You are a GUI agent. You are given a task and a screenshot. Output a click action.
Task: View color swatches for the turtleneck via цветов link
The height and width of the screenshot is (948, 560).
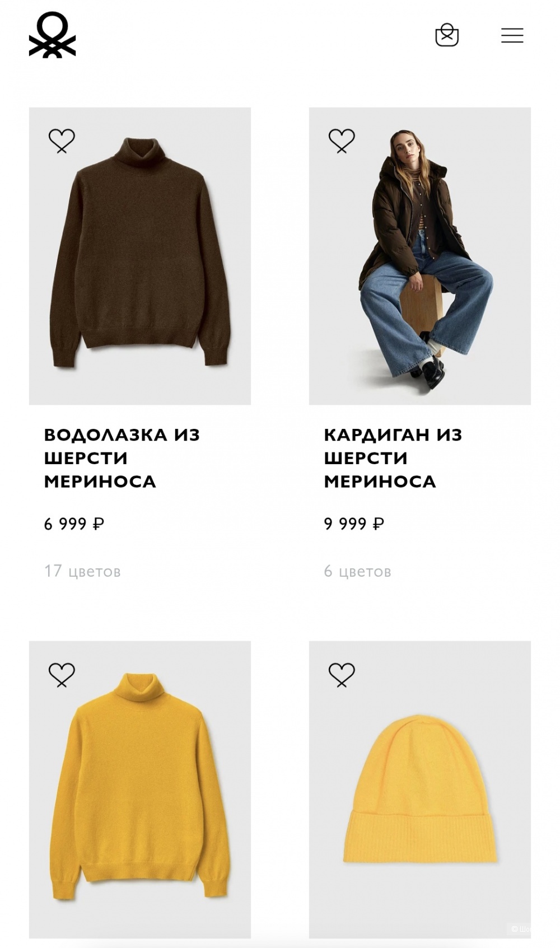pyautogui.click(x=83, y=571)
